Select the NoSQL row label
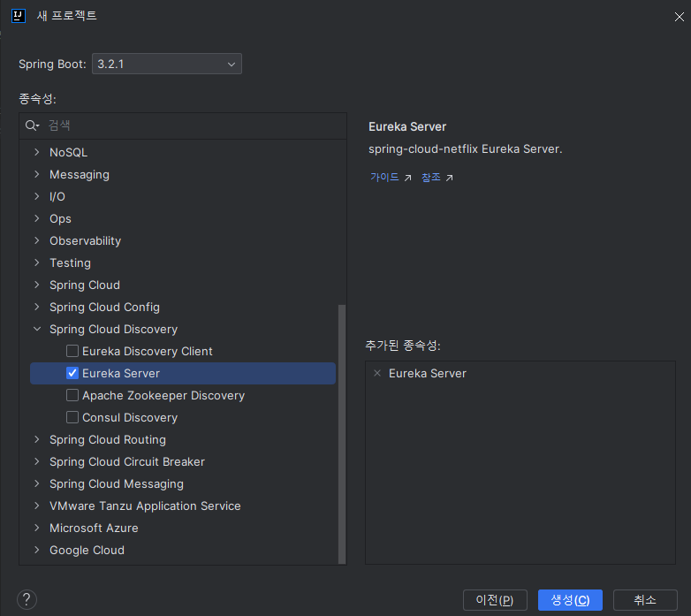Screen dimensions: 691x616 pos(68,152)
